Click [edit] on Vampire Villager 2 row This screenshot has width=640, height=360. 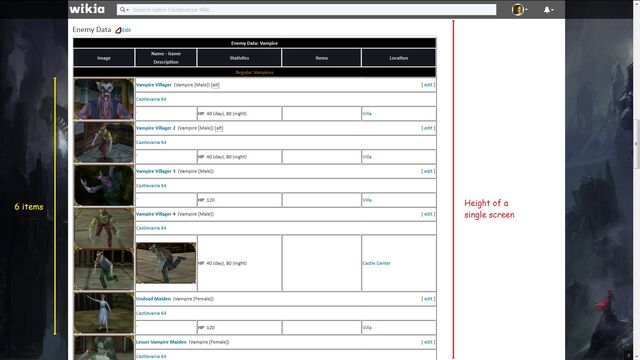[x=428, y=128]
